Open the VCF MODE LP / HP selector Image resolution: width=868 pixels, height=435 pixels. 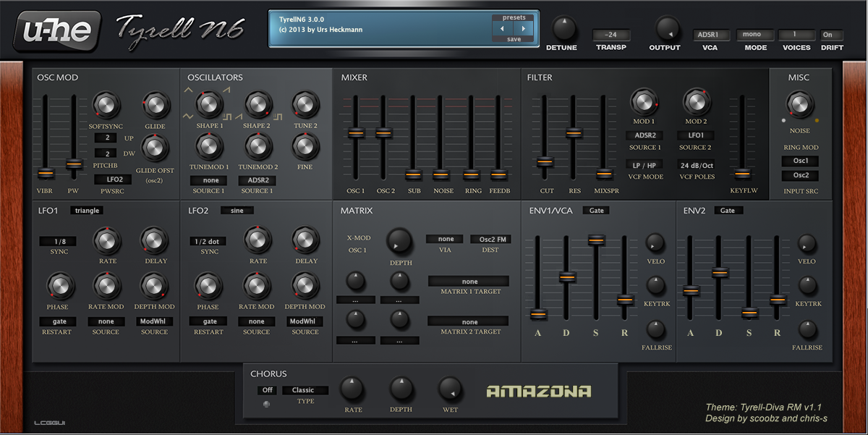point(643,165)
